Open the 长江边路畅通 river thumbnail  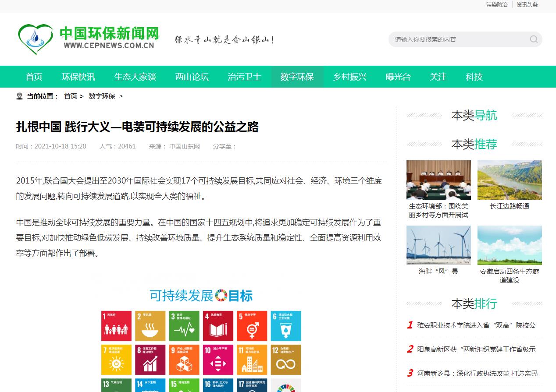point(510,180)
